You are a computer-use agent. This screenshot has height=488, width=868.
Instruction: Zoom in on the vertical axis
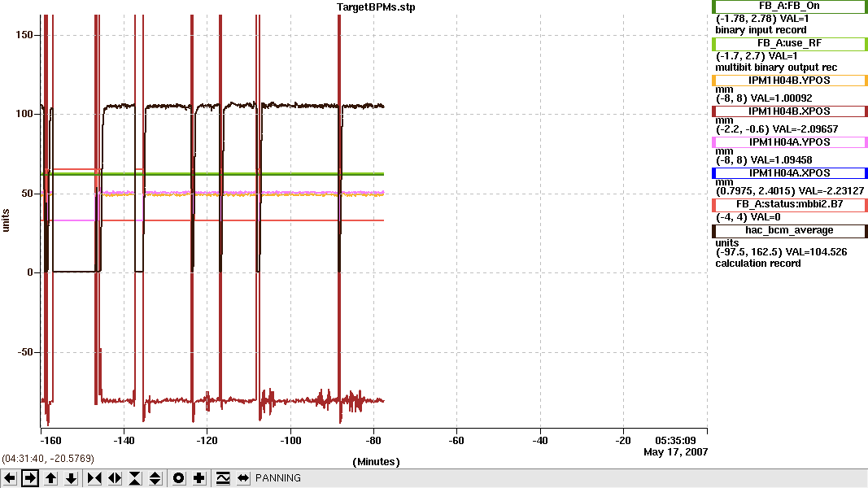coord(135,478)
